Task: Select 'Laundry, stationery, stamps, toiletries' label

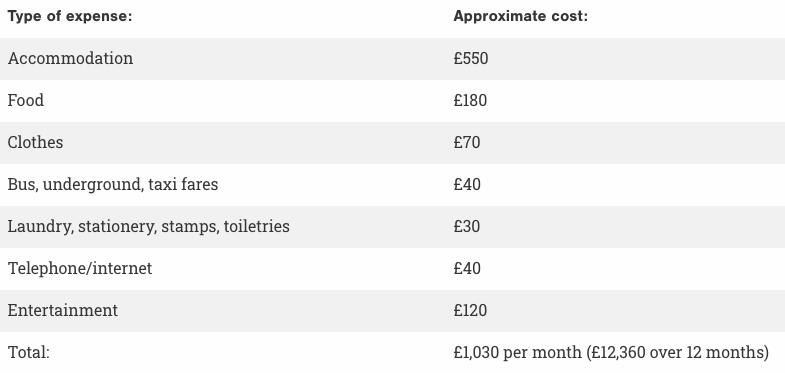Action: click(x=149, y=226)
